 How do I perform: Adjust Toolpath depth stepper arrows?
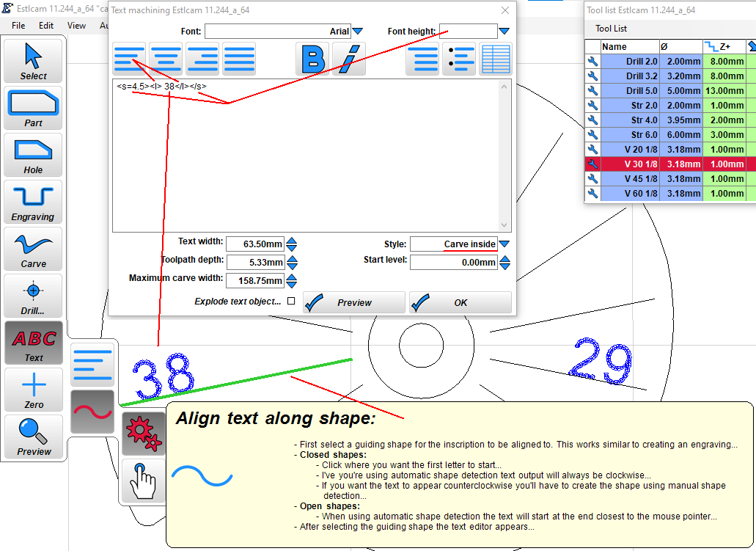click(x=292, y=263)
